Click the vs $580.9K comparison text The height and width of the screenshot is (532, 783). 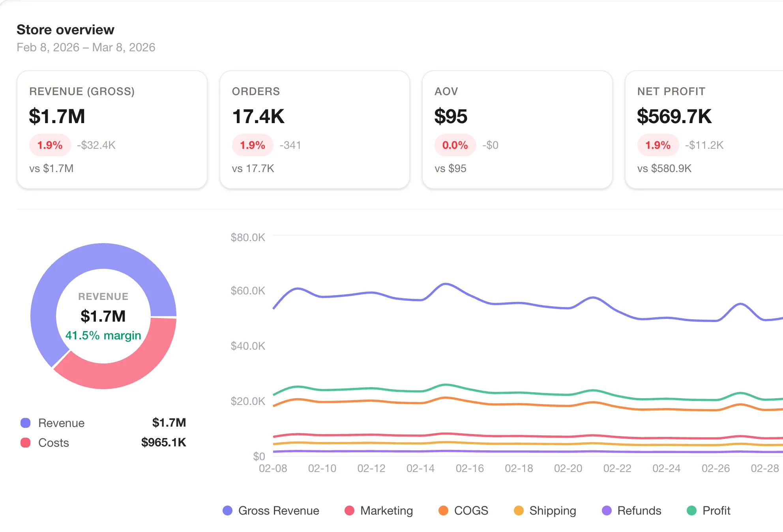pos(665,169)
